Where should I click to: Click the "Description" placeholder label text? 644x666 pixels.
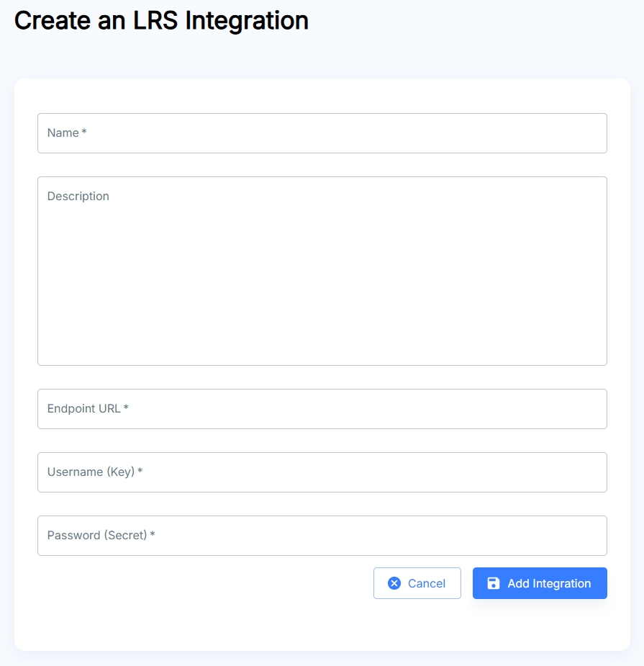pyautogui.click(x=78, y=197)
